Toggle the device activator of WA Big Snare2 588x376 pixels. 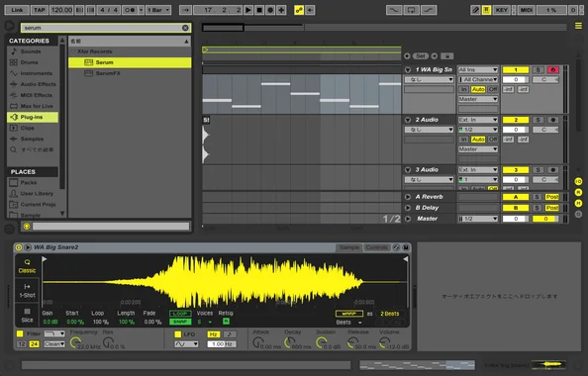coord(19,247)
